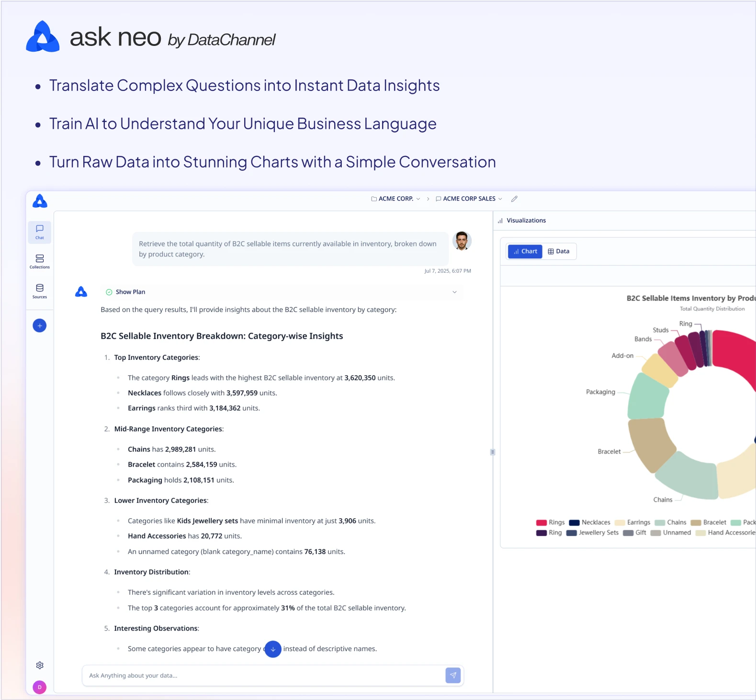Viewport: 756px width, 700px height.
Task: Click the blue plus new chat button
Action: [x=40, y=326]
